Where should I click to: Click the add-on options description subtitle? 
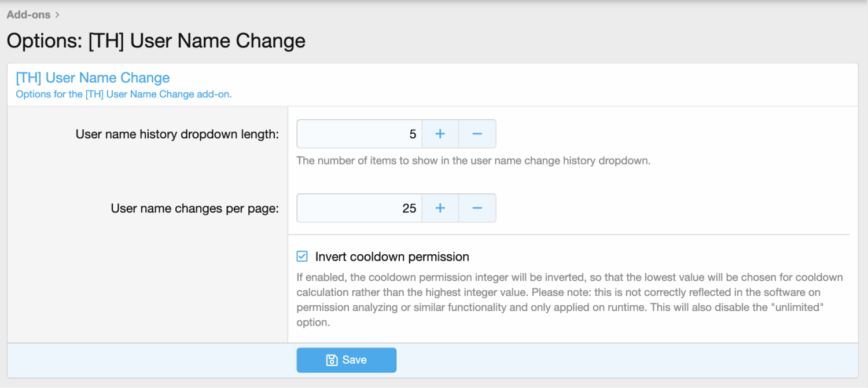pyautogui.click(x=123, y=94)
